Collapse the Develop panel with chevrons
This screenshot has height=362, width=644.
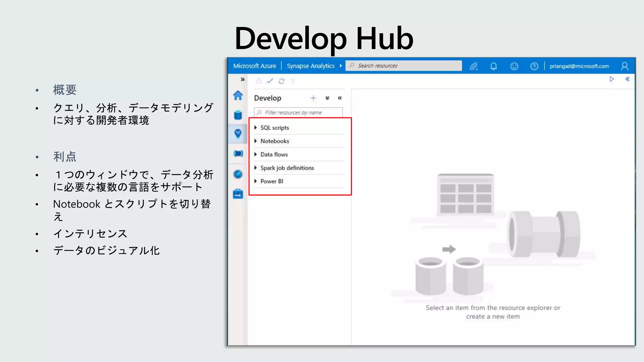pyautogui.click(x=340, y=98)
